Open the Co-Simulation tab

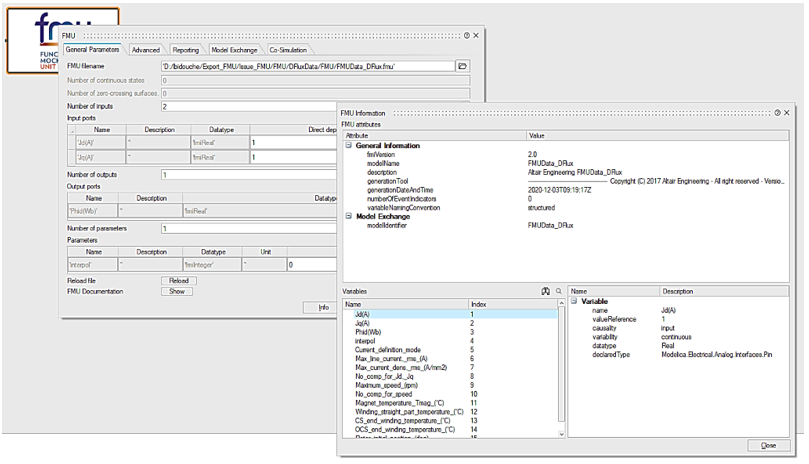pyautogui.click(x=289, y=49)
